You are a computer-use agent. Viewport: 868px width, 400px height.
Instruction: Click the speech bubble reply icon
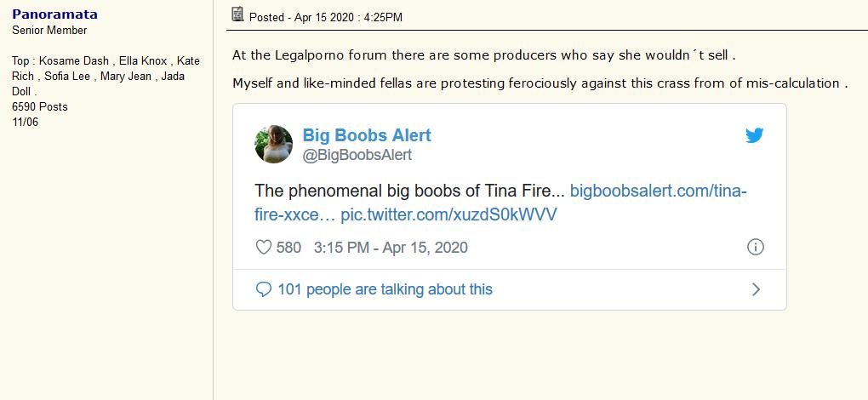tap(264, 289)
